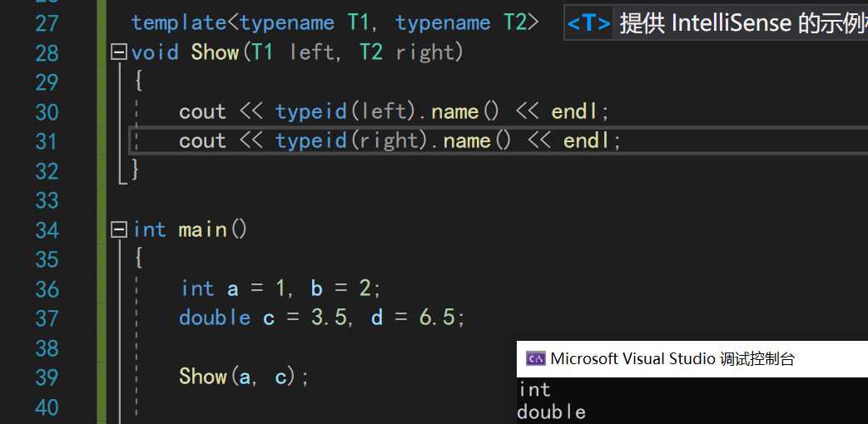Click 'cout' on line 30
Viewport: 868px width, 424px height.
[202, 111]
